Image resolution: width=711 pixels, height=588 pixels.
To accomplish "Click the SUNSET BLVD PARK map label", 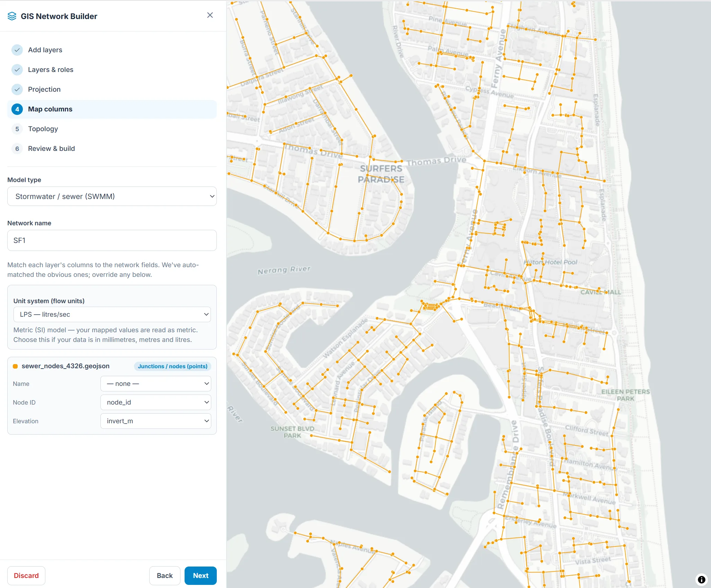I will coord(292,432).
